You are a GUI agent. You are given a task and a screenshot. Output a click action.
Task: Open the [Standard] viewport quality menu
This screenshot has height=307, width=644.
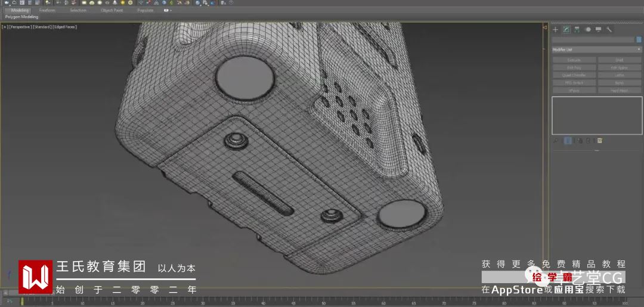42,27
